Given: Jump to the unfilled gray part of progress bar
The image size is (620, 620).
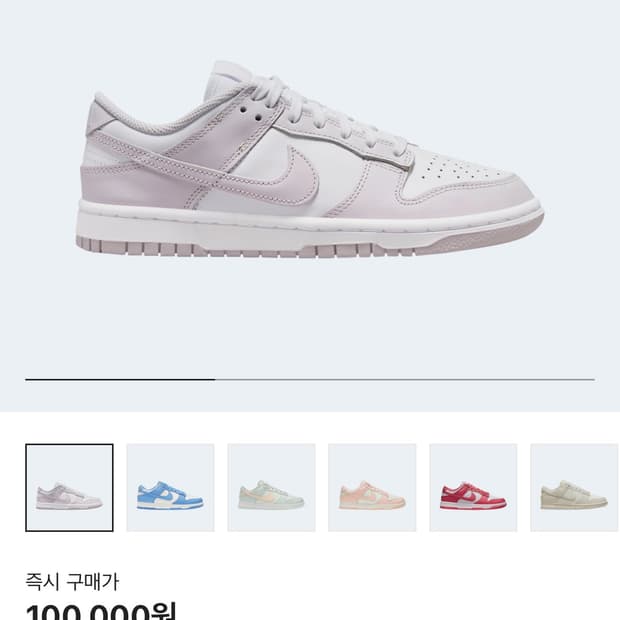Looking at the screenshot, I should 405,379.
